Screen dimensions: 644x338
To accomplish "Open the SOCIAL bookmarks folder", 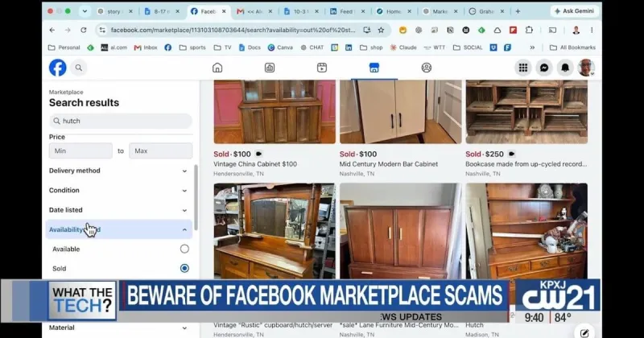I will [468, 47].
